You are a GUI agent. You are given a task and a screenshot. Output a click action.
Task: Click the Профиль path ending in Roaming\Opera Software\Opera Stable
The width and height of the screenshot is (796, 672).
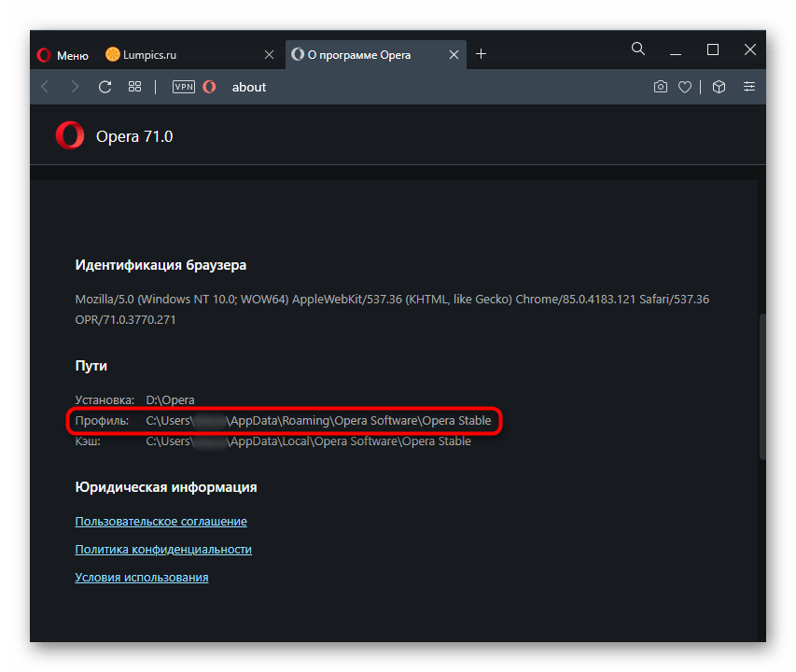point(318,421)
